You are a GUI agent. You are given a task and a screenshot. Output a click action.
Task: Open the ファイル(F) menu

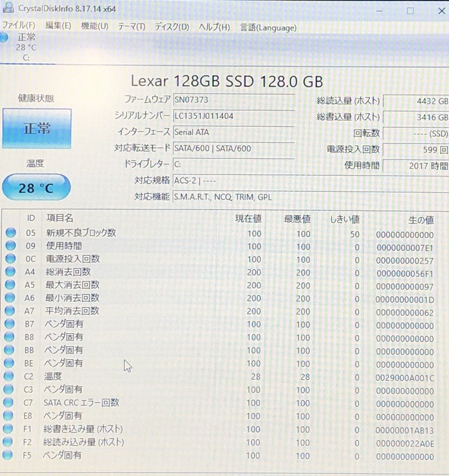click(x=18, y=26)
